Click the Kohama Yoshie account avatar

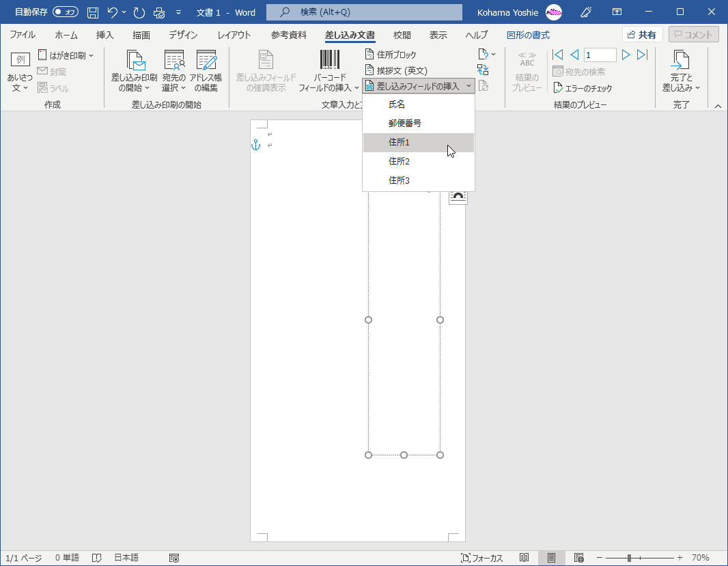(553, 12)
